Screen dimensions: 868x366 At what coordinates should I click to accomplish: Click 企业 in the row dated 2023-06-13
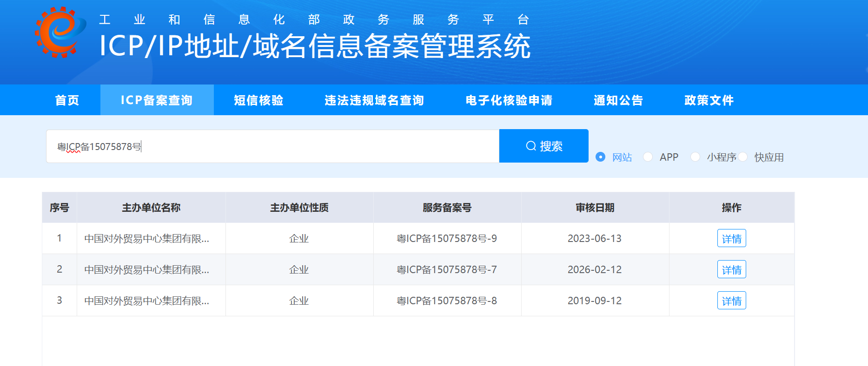pos(299,238)
